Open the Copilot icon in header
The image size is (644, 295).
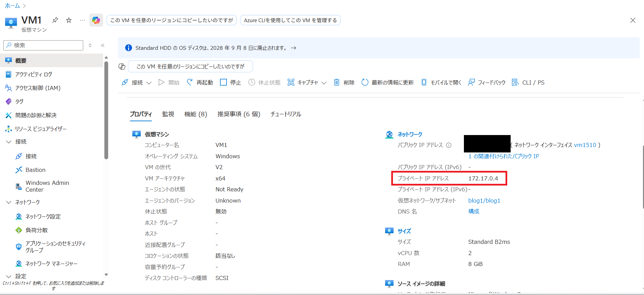[x=96, y=20]
